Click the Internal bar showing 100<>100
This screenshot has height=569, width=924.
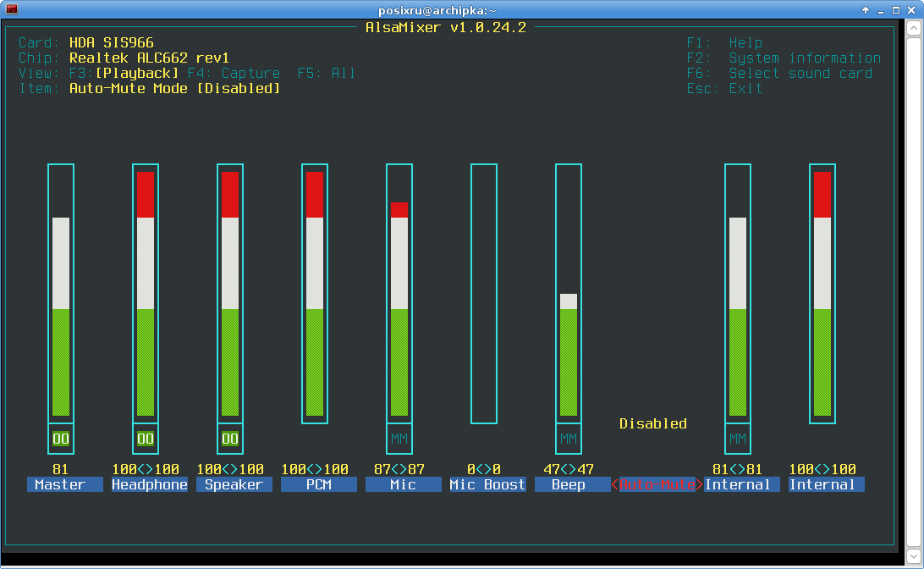pos(822,294)
